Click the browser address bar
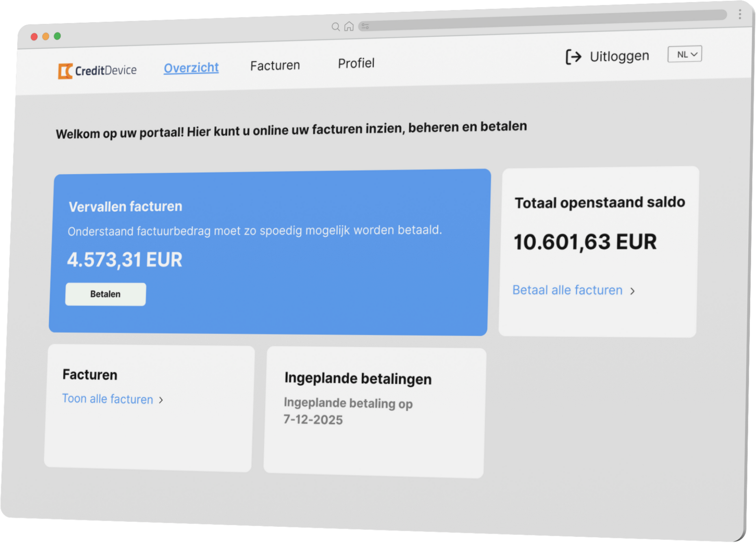The width and height of the screenshot is (756, 543). (x=545, y=20)
